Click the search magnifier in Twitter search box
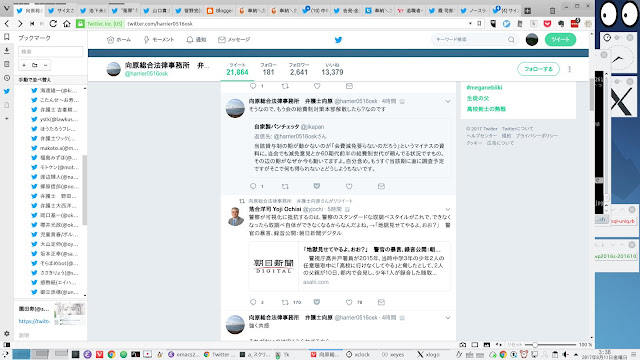This screenshot has width=640, height=360. [511, 40]
